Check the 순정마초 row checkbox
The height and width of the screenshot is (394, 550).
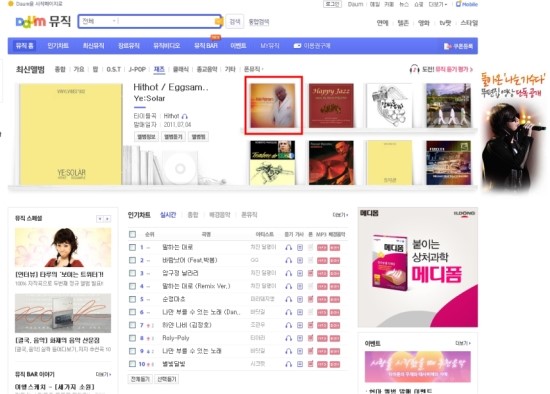coord(132,299)
